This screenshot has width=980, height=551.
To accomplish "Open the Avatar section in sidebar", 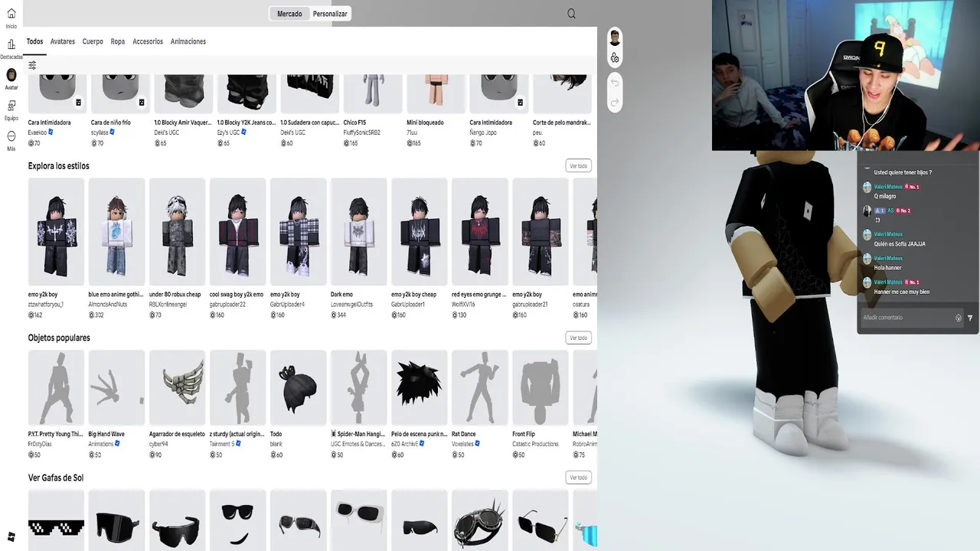I will (x=11, y=75).
